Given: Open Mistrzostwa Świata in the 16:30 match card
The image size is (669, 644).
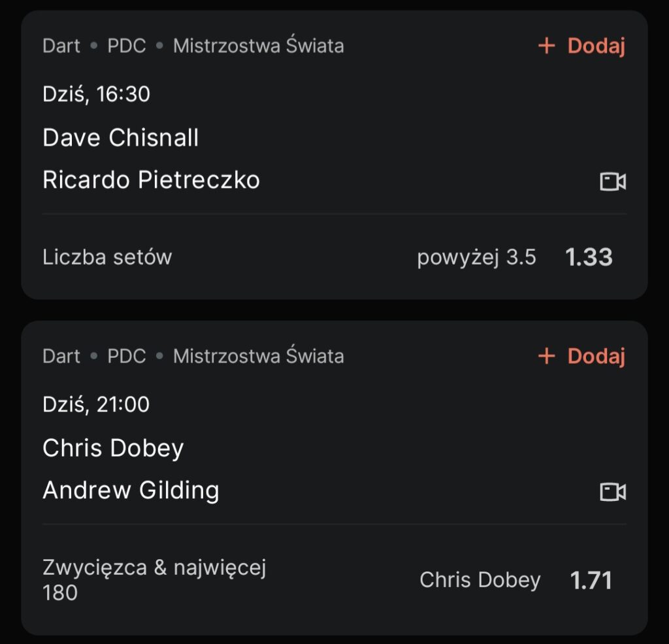Looking at the screenshot, I should click(x=258, y=46).
